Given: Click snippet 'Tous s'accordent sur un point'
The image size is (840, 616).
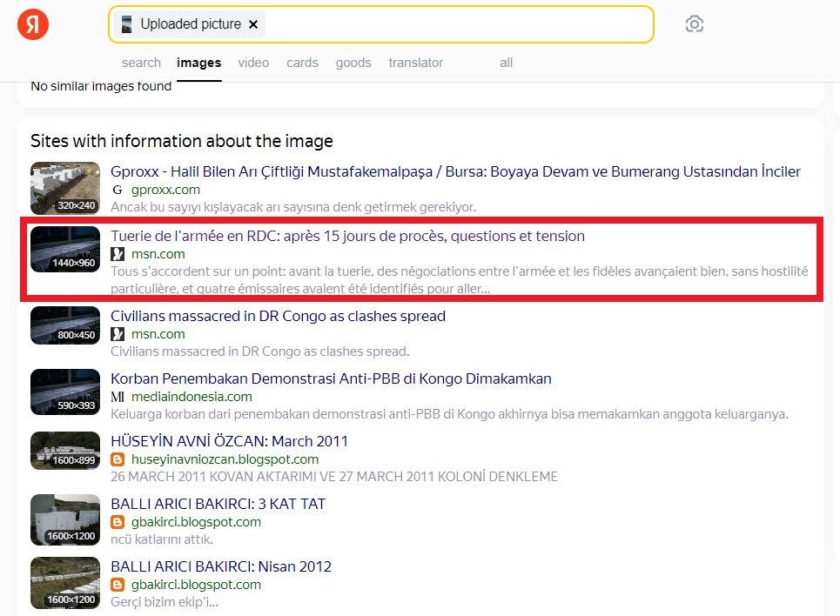Looking at the screenshot, I should point(459,279).
